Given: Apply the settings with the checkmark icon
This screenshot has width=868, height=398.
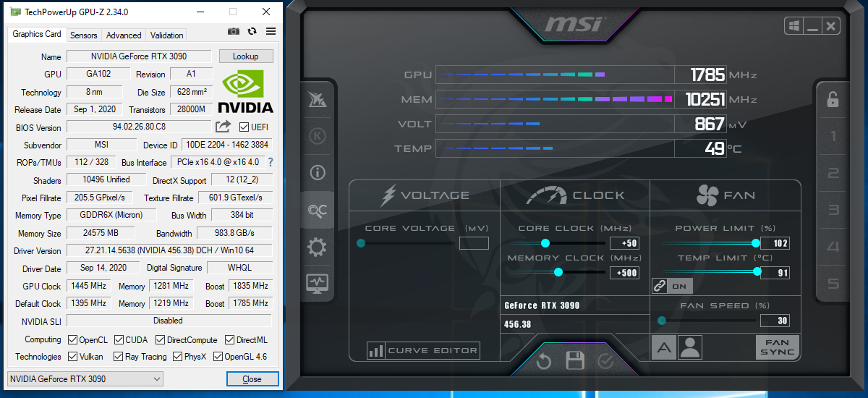Looking at the screenshot, I should 605,360.
